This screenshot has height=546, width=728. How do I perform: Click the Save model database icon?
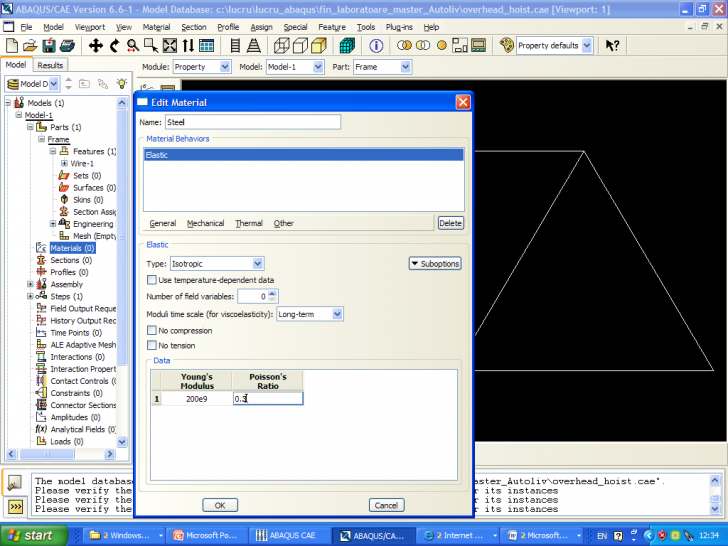(47, 46)
